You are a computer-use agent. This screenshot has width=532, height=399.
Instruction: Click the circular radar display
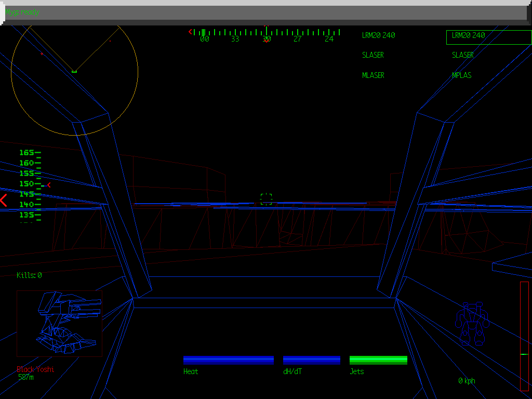74,73
